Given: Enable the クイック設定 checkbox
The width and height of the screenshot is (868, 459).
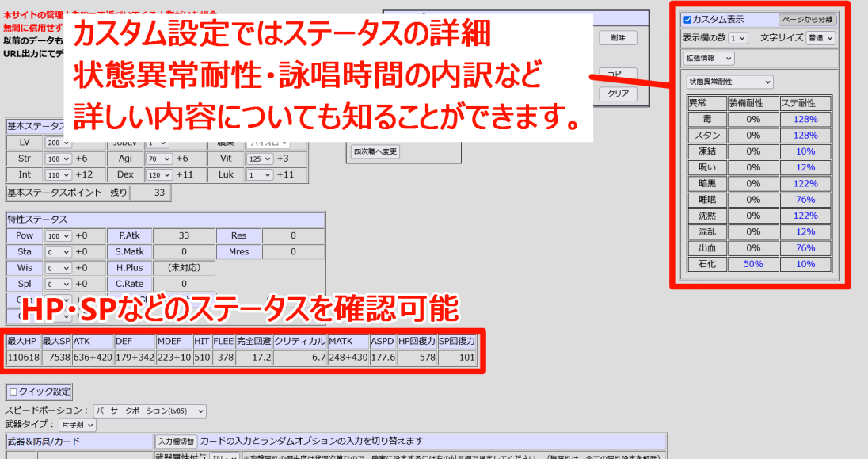Looking at the screenshot, I should [x=13, y=392].
